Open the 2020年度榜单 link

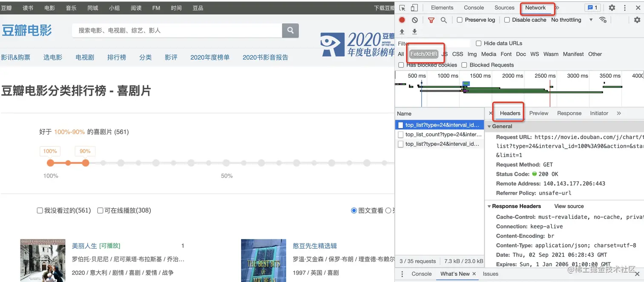pos(210,57)
